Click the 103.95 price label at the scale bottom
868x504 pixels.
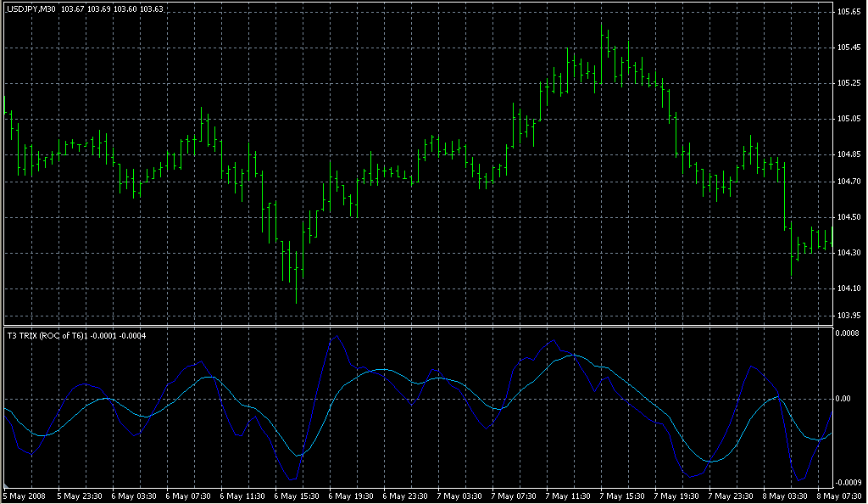click(849, 316)
